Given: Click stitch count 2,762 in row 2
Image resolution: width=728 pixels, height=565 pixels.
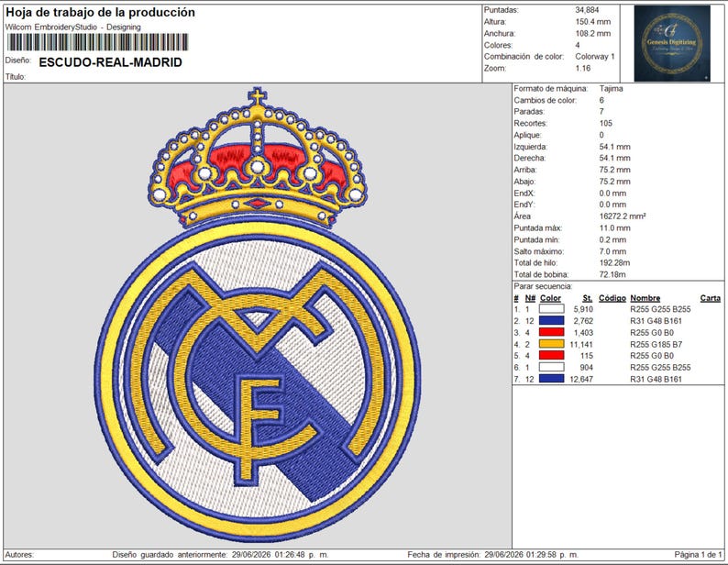Looking at the screenshot, I should point(583,321).
